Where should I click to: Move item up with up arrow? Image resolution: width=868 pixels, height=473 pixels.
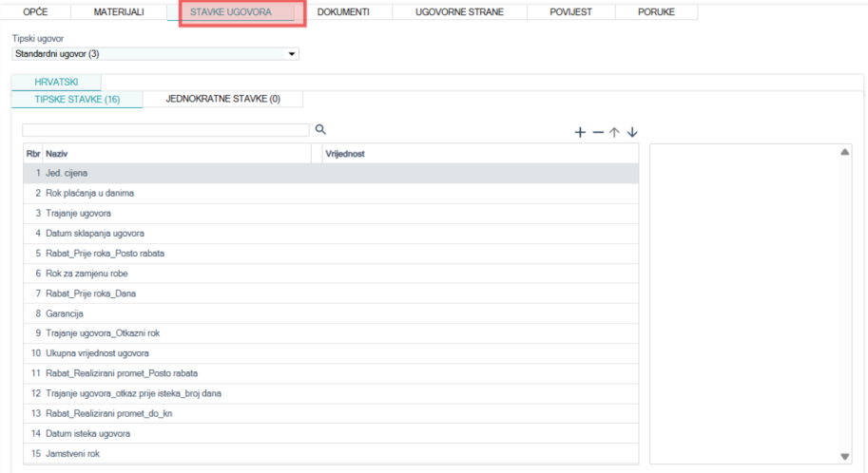tap(614, 133)
